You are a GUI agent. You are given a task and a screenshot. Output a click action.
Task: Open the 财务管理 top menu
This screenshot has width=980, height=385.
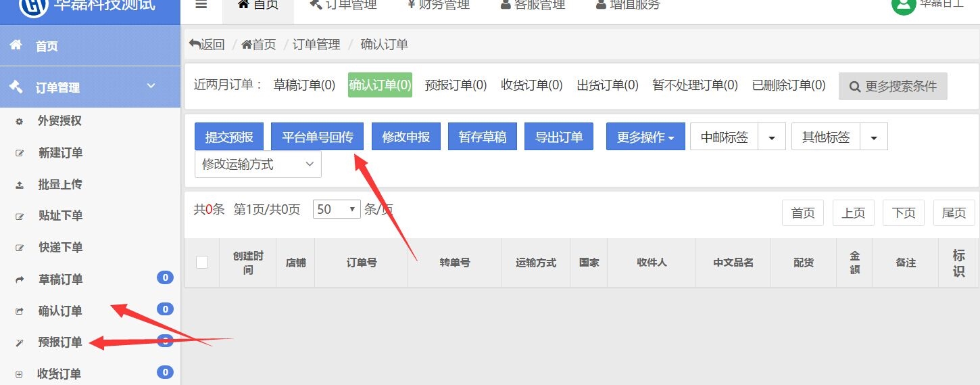pyautogui.click(x=439, y=5)
